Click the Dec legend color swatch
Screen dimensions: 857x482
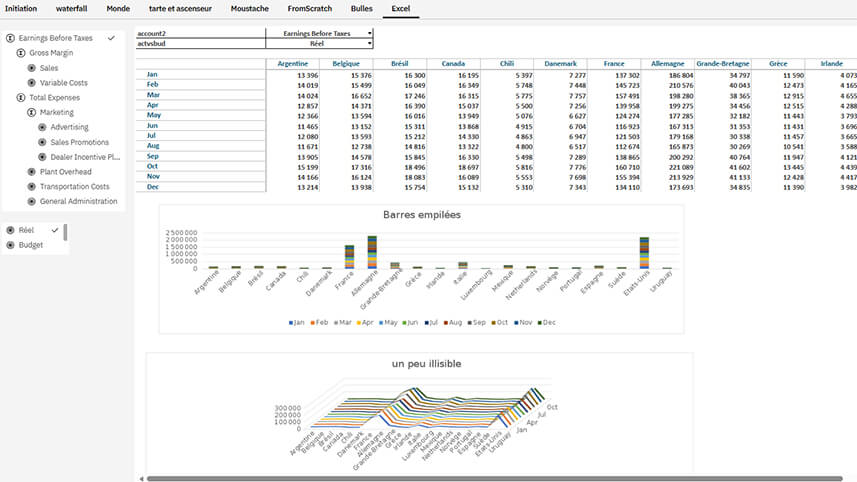point(540,323)
